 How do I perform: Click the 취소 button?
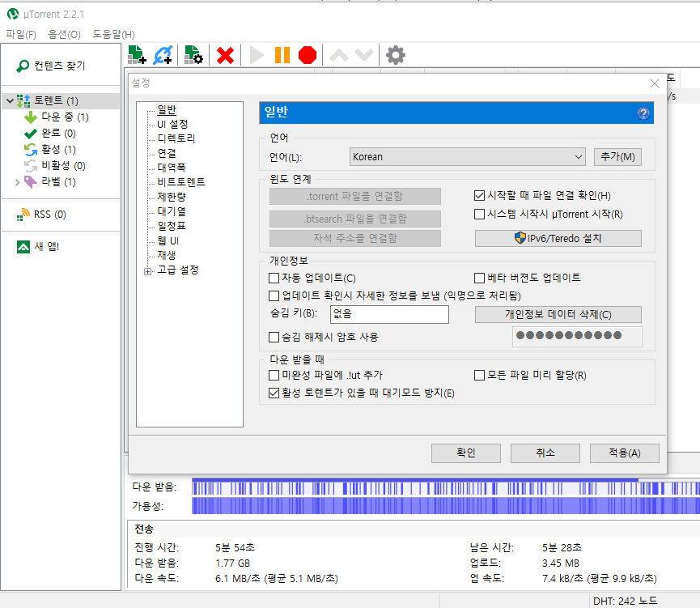[545, 453]
